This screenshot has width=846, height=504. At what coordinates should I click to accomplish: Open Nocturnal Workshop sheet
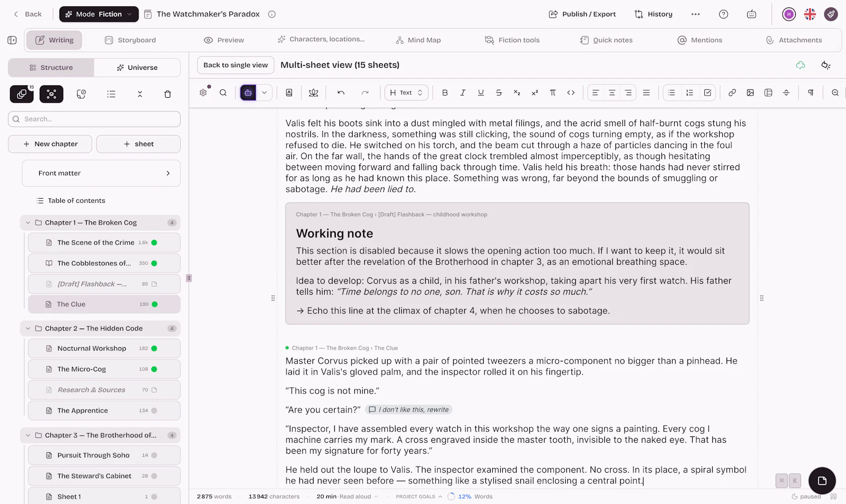pos(104,349)
